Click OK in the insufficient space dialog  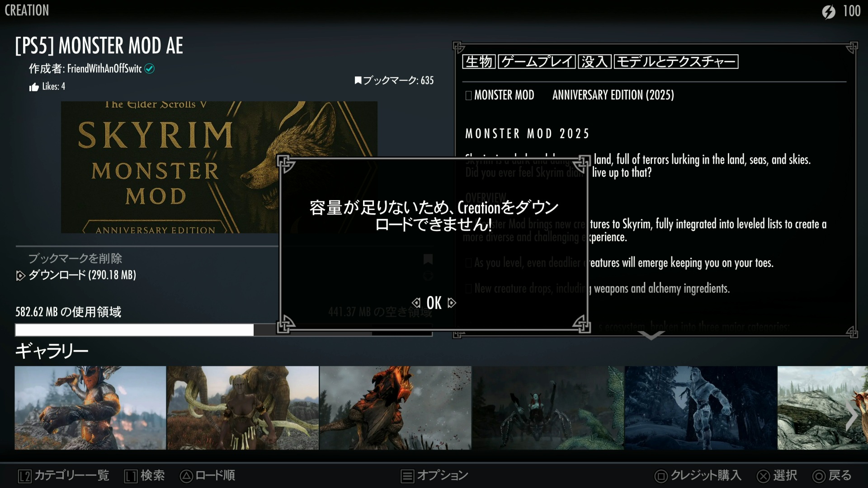434,303
